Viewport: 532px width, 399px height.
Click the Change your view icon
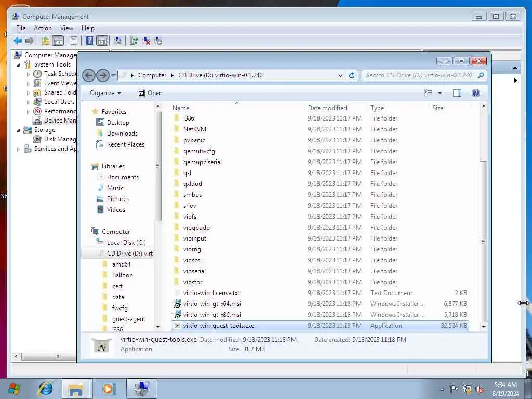pyautogui.click(x=428, y=93)
